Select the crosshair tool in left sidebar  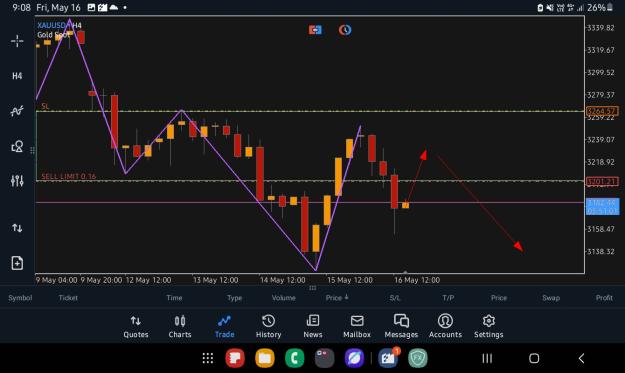17,41
